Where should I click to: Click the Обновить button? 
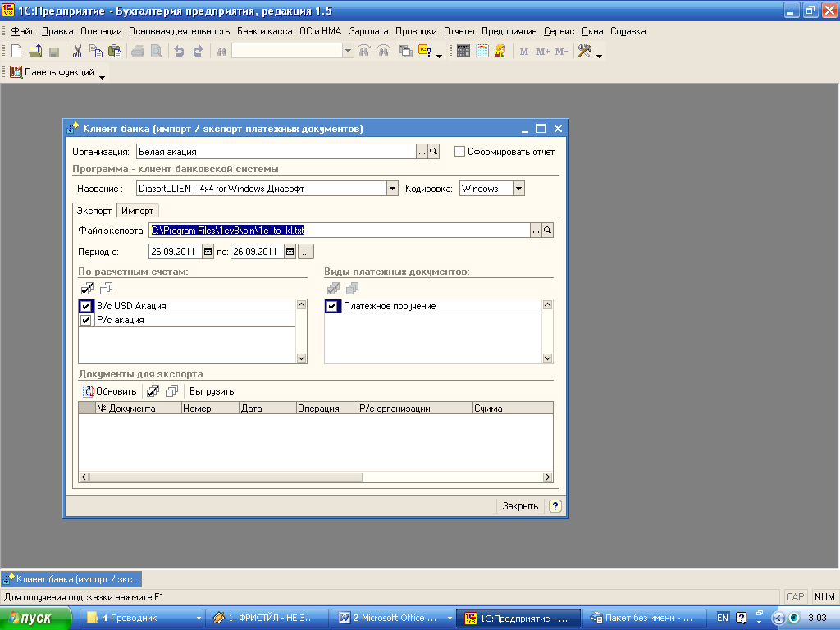pyautogui.click(x=111, y=391)
